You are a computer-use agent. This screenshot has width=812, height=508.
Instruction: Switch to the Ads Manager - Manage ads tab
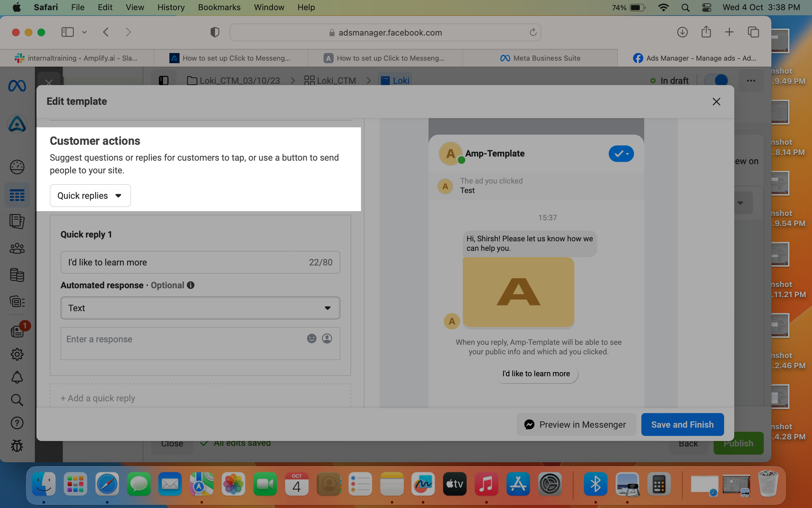(x=694, y=58)
